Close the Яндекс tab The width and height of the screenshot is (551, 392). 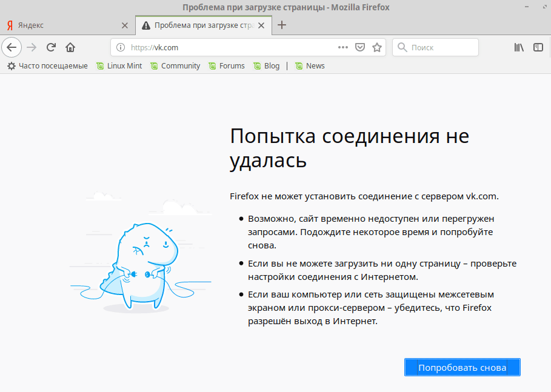tap(125, 25)
